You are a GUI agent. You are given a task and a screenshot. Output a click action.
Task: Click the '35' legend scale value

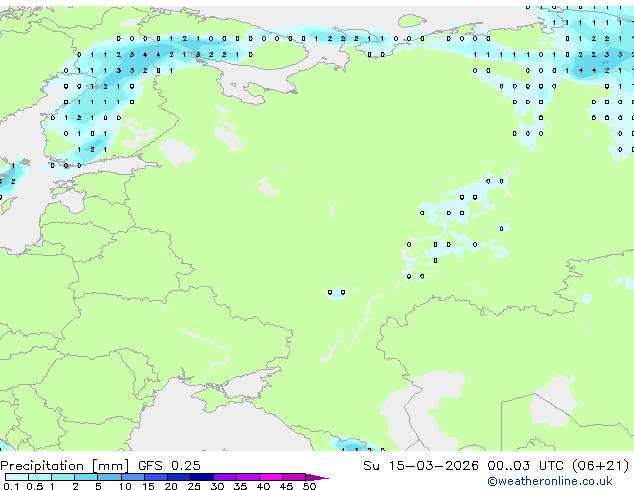click(x=240, y=486)
